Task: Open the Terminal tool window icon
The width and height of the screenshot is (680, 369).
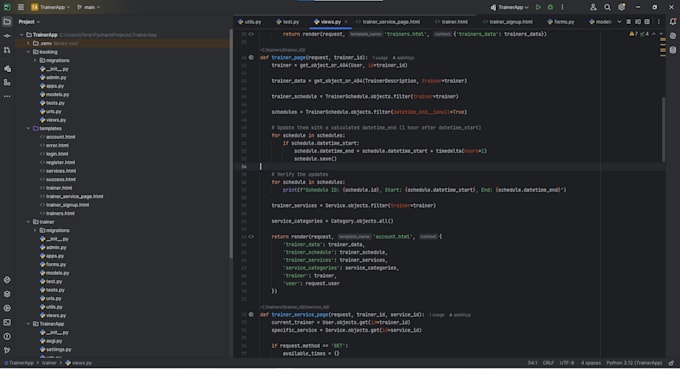Action: tap(7, 322)
